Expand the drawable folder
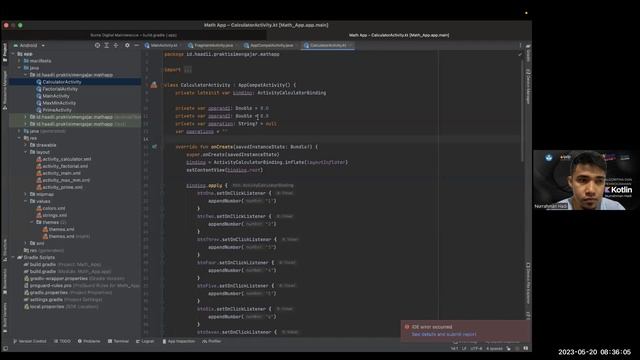 point(25,145)
